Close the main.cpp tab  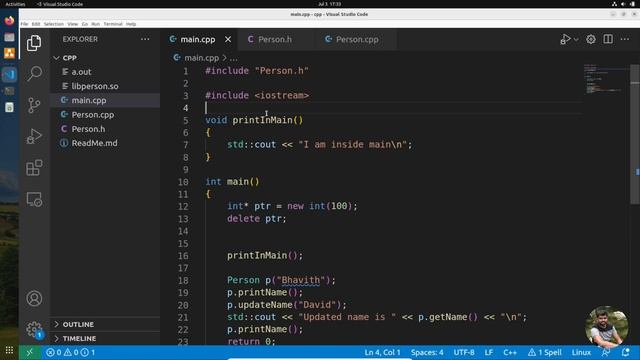pyautogui.click(x=228, y=39)
